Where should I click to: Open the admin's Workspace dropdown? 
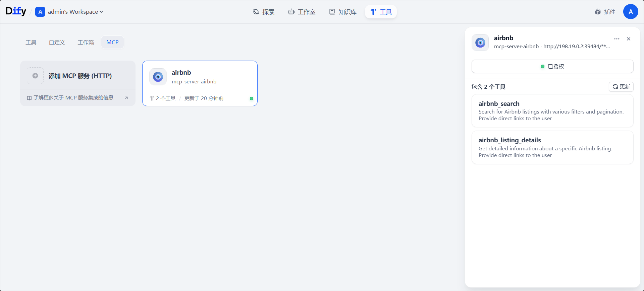75,12
